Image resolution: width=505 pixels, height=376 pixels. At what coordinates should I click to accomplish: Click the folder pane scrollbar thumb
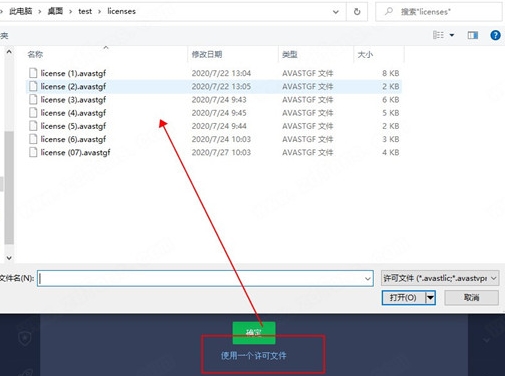pos(9,188)
